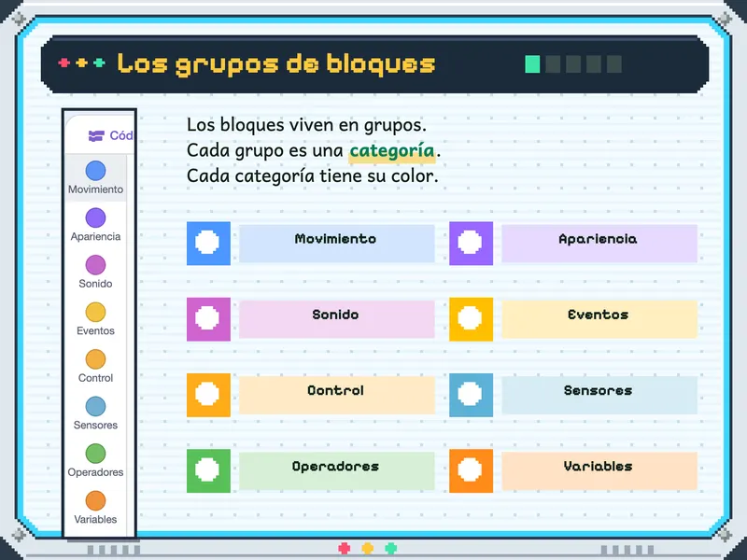
Task: Click the purple Apariencia color square
Action: tap(472, 244)
